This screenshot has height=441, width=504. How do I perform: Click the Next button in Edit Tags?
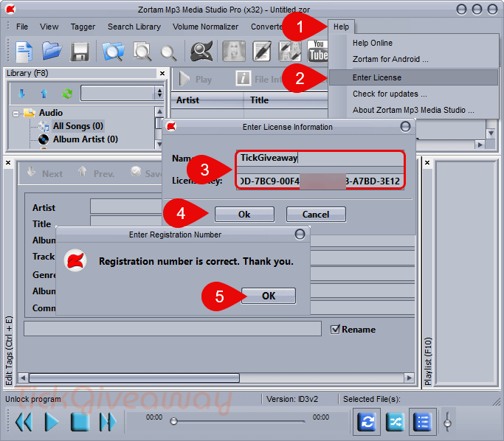(45, 173)
